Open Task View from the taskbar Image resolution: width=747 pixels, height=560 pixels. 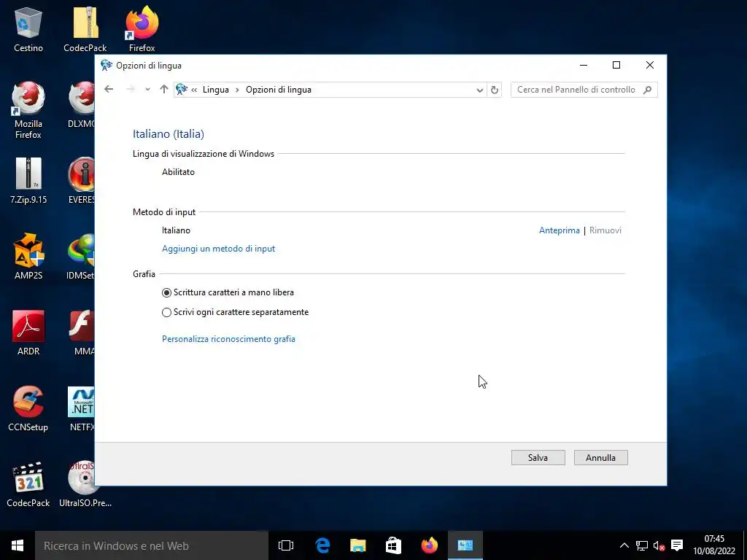coord(286,545)
